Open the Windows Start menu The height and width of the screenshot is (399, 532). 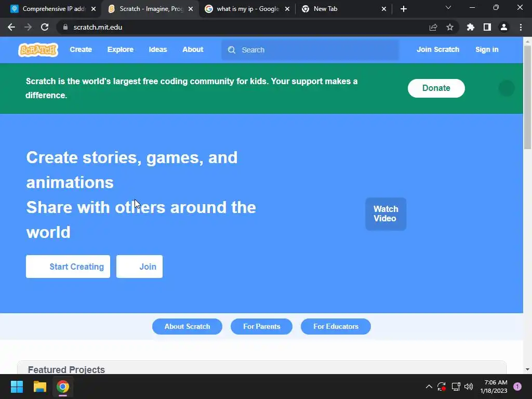[x=17, y=387]
